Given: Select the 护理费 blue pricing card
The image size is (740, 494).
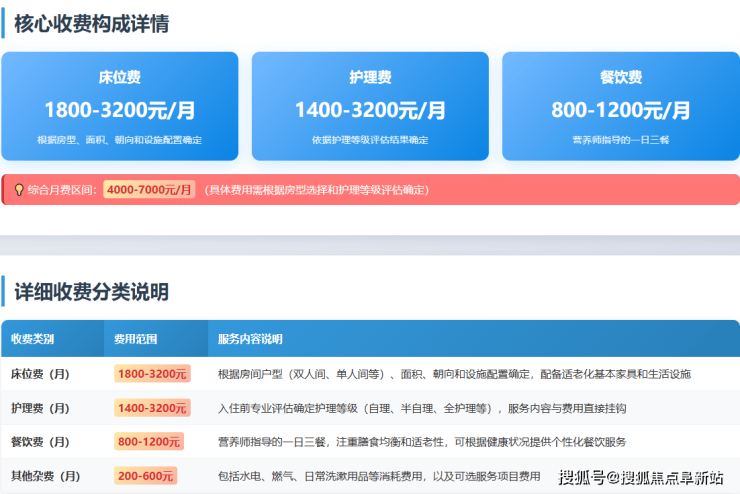Looking at the screenshot, I should 370,106.
